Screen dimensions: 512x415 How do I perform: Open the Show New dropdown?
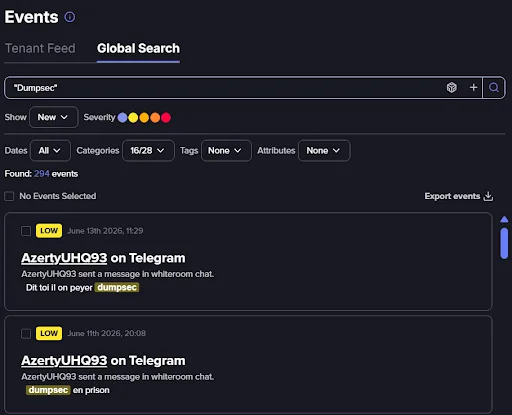tap(54, 117)
